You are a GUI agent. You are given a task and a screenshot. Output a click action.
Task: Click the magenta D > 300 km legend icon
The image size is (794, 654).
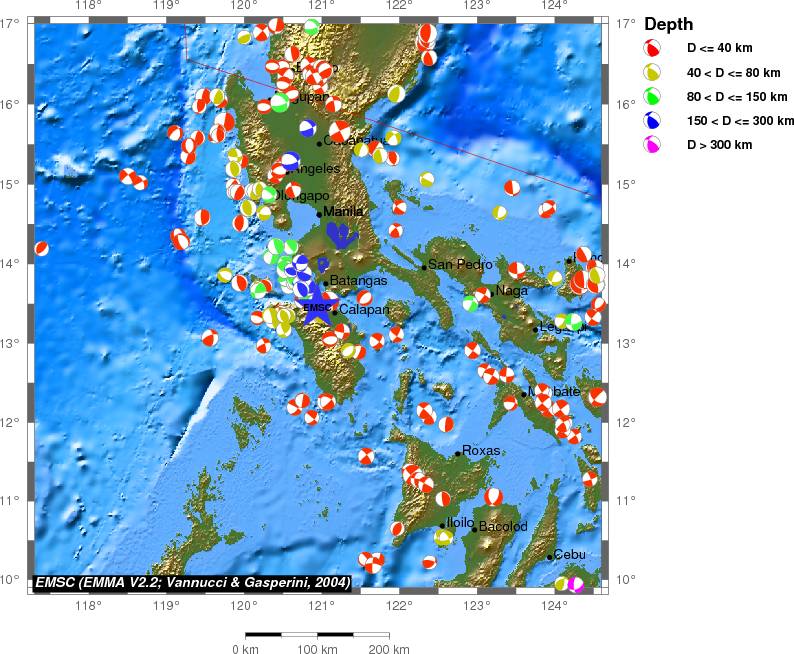652,145
